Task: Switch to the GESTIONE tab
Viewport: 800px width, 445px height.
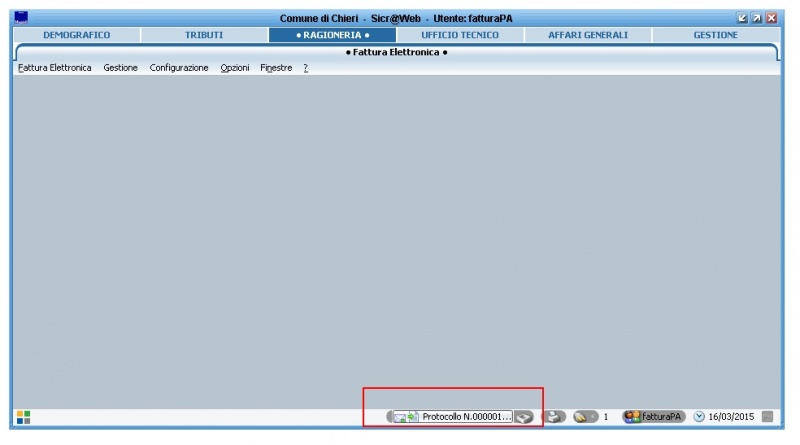Action: coord(715,35)
